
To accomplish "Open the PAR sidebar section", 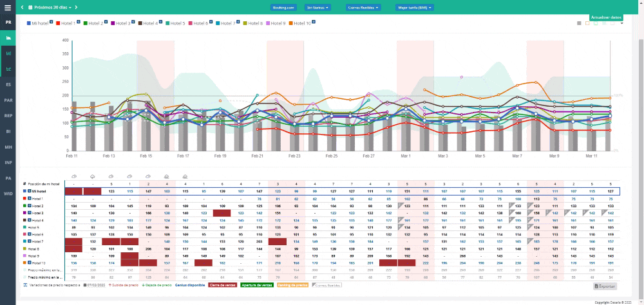I will coord(8,100).
